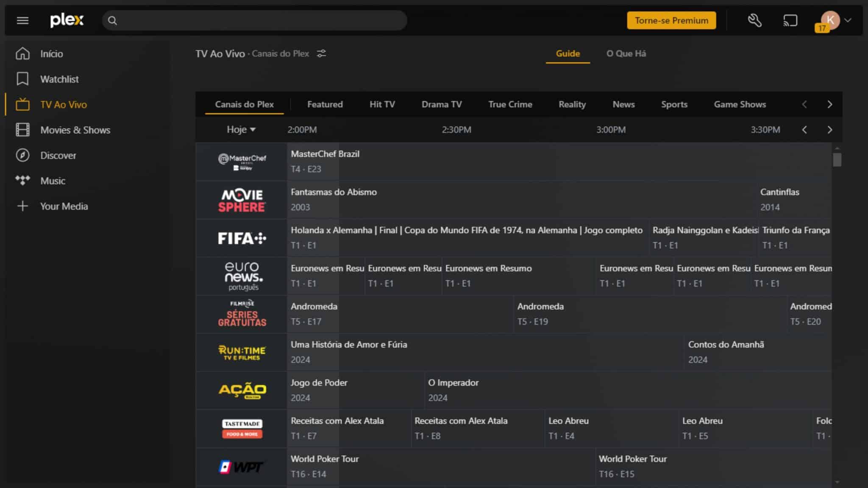
Task: Open the Watchlist bookmark icon
Action: (x=22, y=79)
